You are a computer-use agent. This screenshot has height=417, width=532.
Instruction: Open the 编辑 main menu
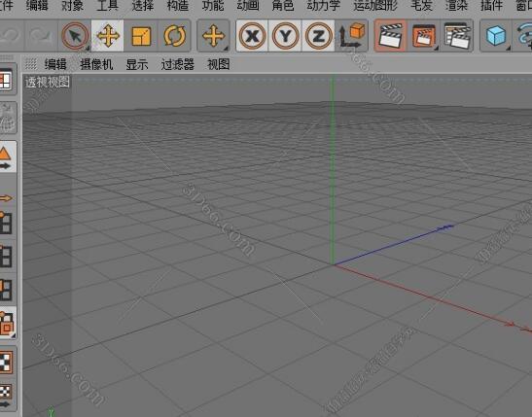click(x=37, y=6)
